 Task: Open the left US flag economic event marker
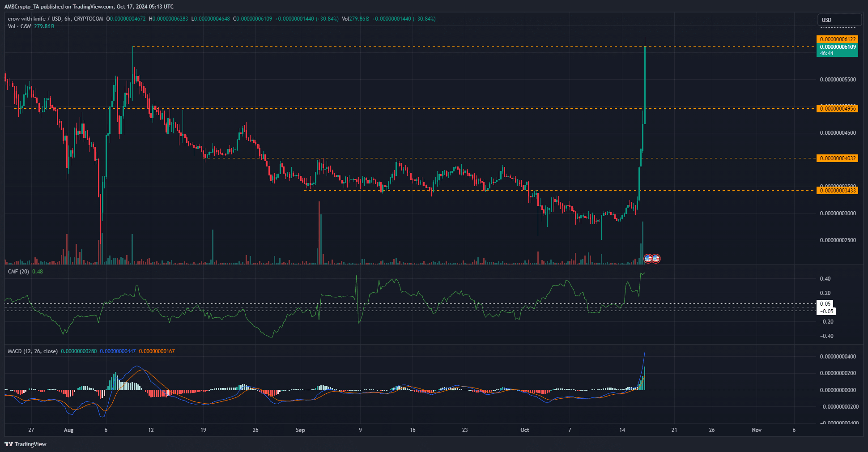click(648, 258)
